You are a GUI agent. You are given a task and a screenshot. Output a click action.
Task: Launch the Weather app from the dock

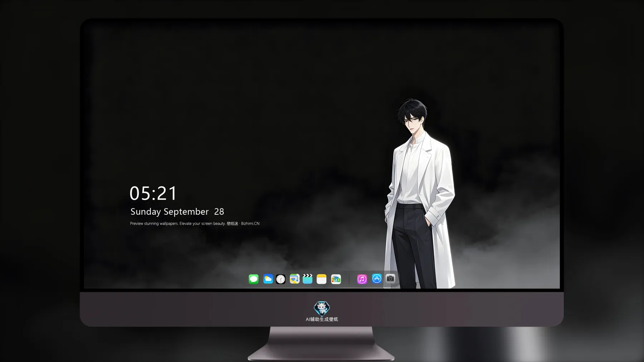coord(268,279)
